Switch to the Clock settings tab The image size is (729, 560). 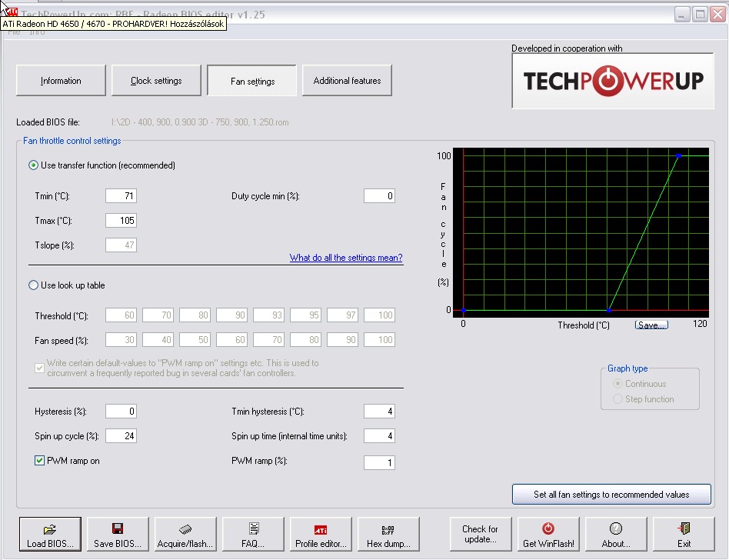point(156,81)
